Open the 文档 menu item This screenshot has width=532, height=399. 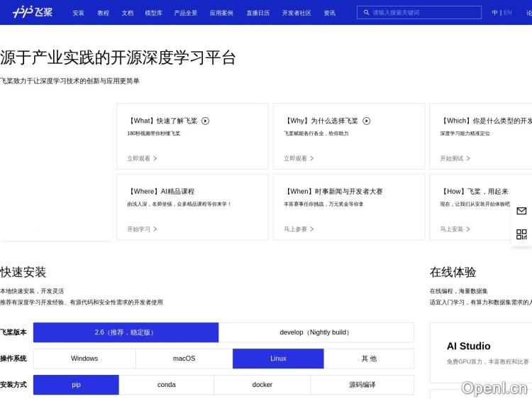pos(128,13)
